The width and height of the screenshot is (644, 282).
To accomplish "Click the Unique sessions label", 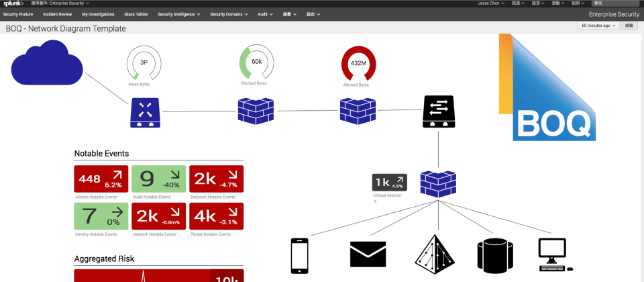I will coord(388,198).
